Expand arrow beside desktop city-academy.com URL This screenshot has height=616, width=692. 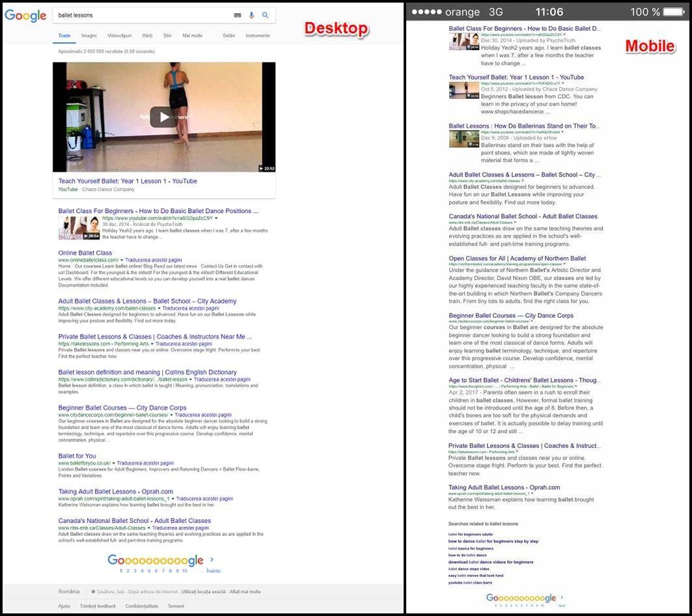[159, 308]
